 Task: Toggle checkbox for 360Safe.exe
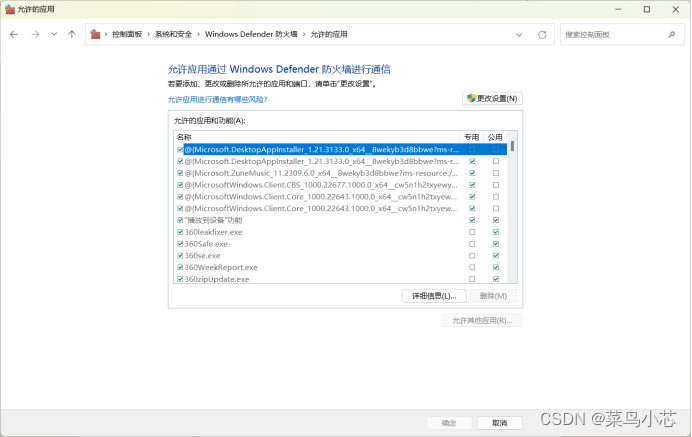(x=180, y=244)
